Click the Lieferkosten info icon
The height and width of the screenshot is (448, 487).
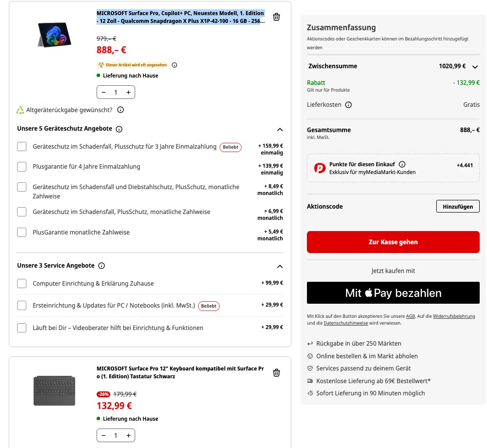pyautogui.click(x=348, y=105)
